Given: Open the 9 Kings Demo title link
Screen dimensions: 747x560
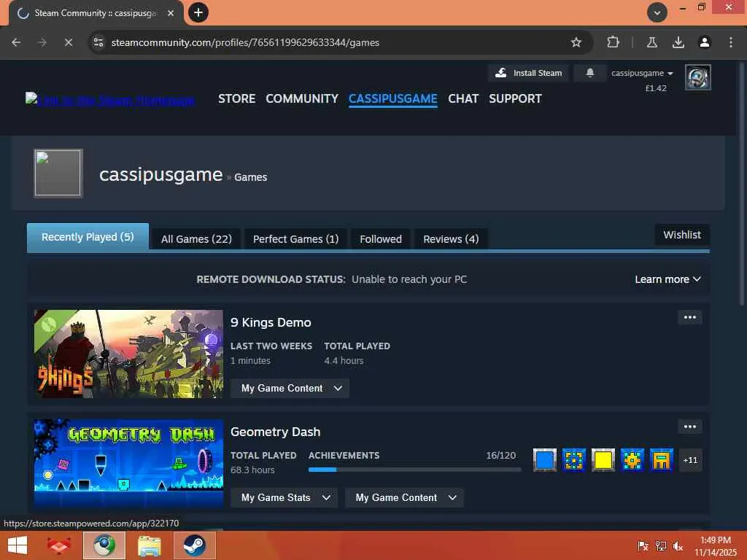Looking at the screenshot, I should coord(271,322).
